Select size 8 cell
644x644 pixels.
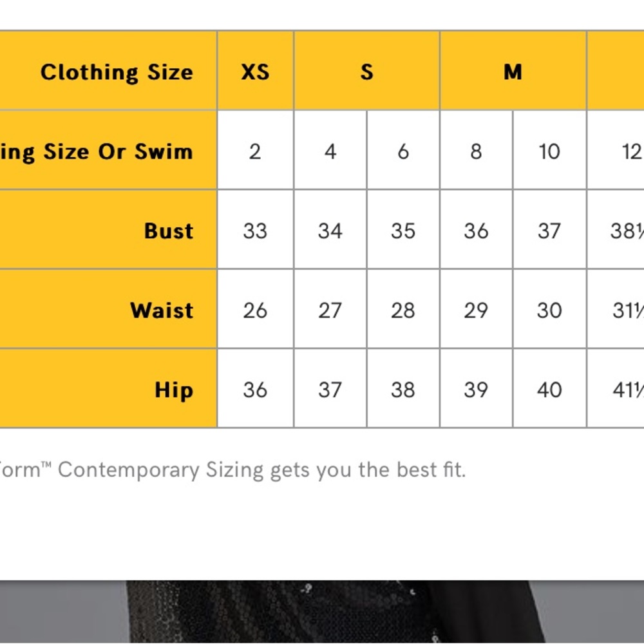point(477,150)
